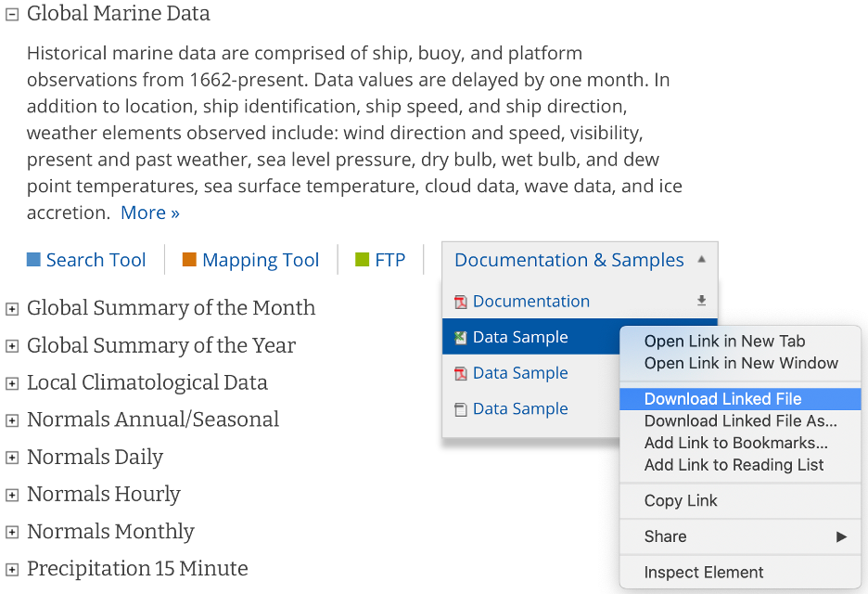Expand the Normals Hourly section

coord(12,495)
